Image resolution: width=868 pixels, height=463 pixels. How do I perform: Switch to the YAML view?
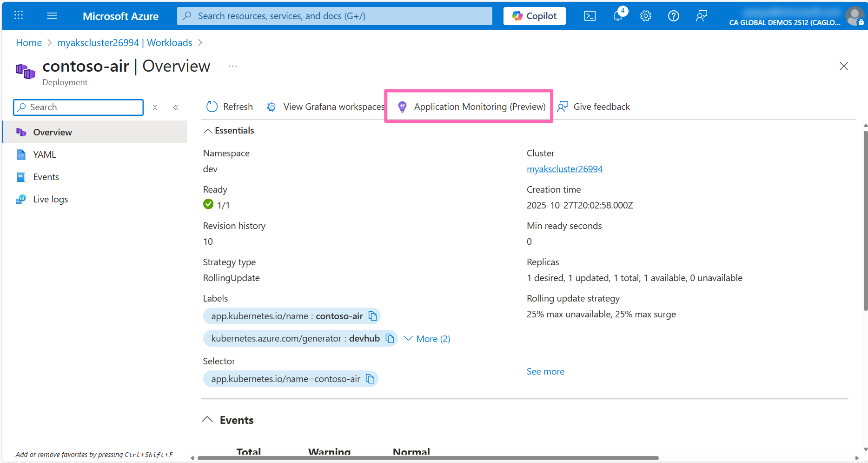45,154
